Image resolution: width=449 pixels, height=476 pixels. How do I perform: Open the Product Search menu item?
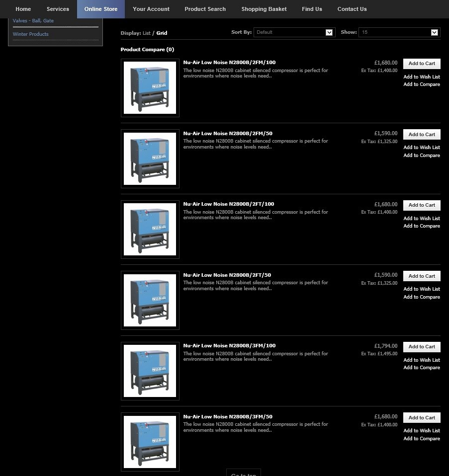coord(205,9)
